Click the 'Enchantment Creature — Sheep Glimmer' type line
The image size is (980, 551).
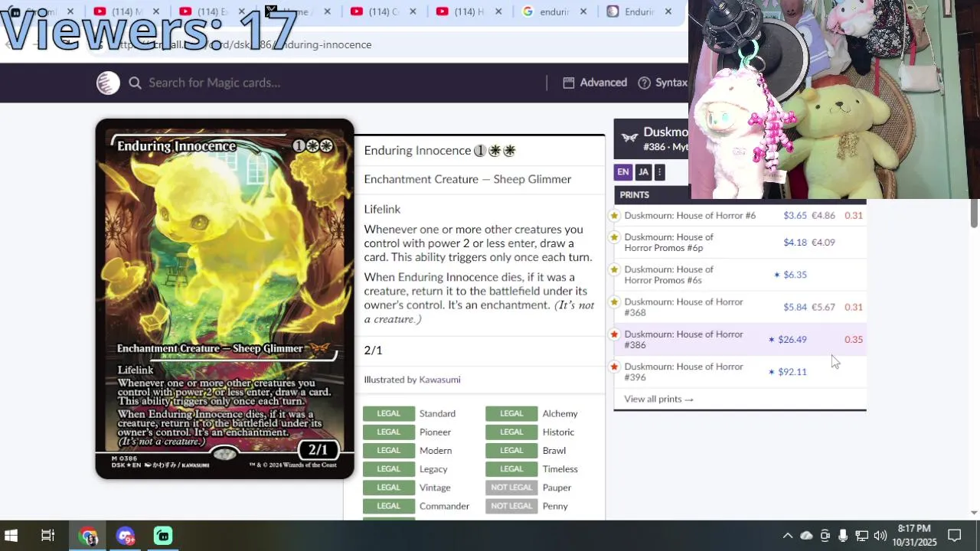click(x=468, y=179)
